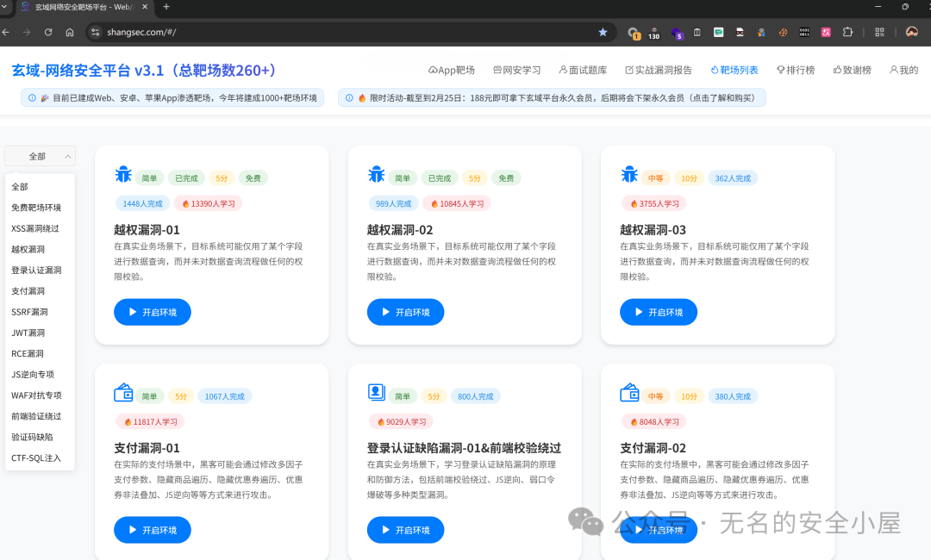Click the limited-time membership offer notice
This screenshot has height=560, width=931.
[552, 98]
